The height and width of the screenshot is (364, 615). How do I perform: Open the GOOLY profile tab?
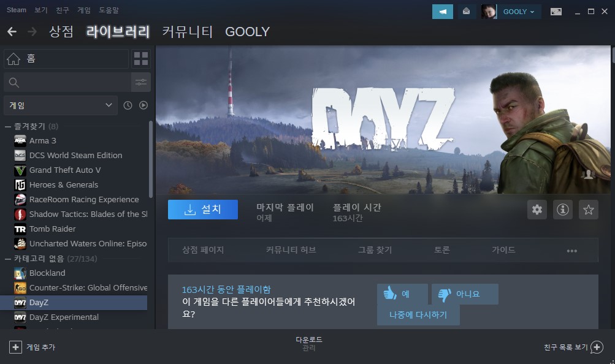pyautogui.click(x=248, y=32)
